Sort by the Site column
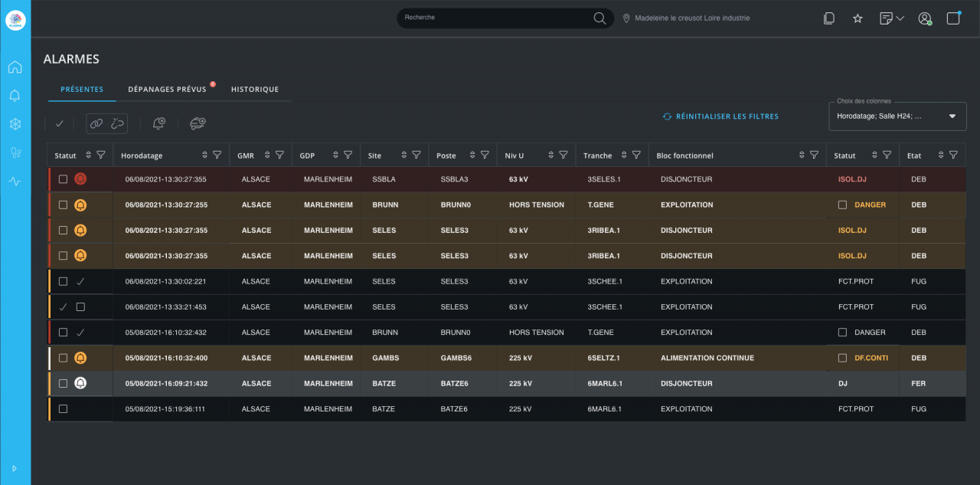 403,155
